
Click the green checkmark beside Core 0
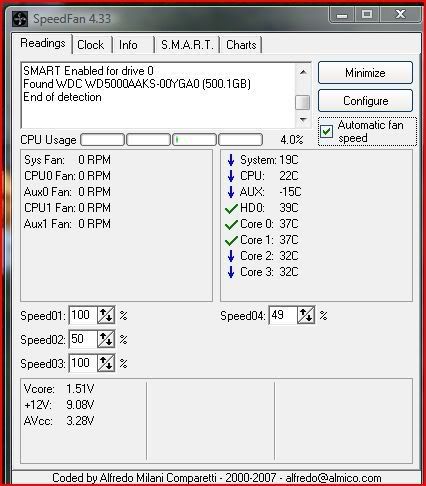point(231,225)
